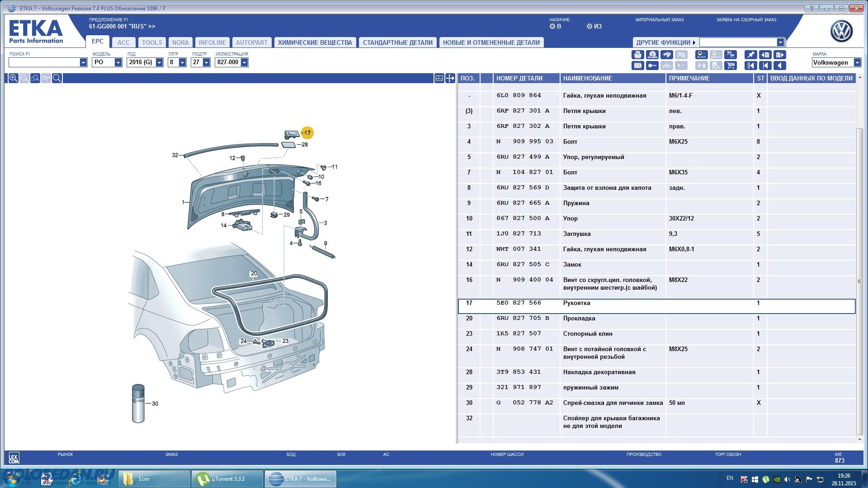
Task: Click the pushpin icon
Action: coord(750,55)
